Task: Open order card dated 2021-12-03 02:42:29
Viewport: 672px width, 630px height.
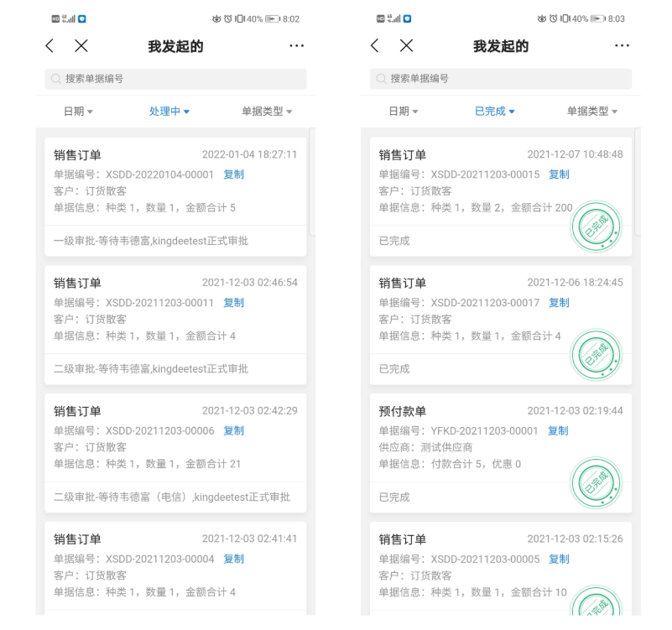Action: pyautogui.click(x=175, y=453)
